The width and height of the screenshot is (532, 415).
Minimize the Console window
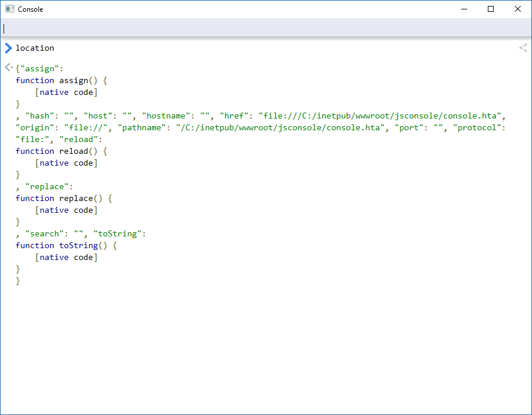click(x=464, y=9)
